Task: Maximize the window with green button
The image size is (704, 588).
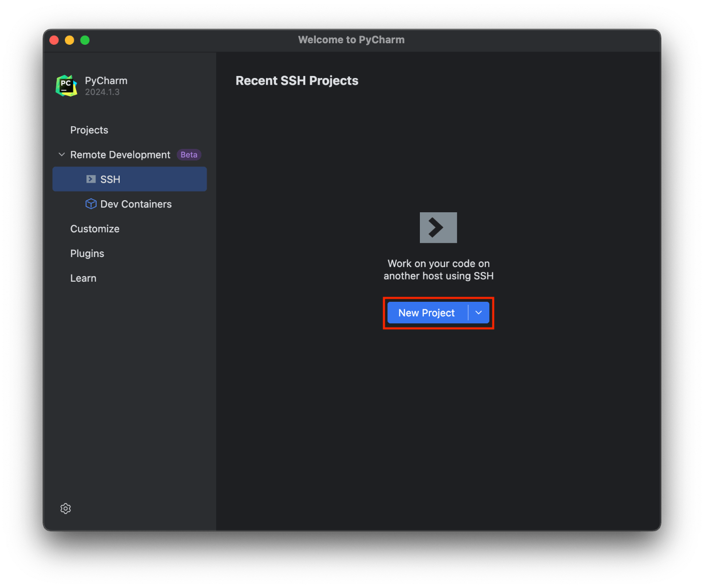Action: coord(85,40)
